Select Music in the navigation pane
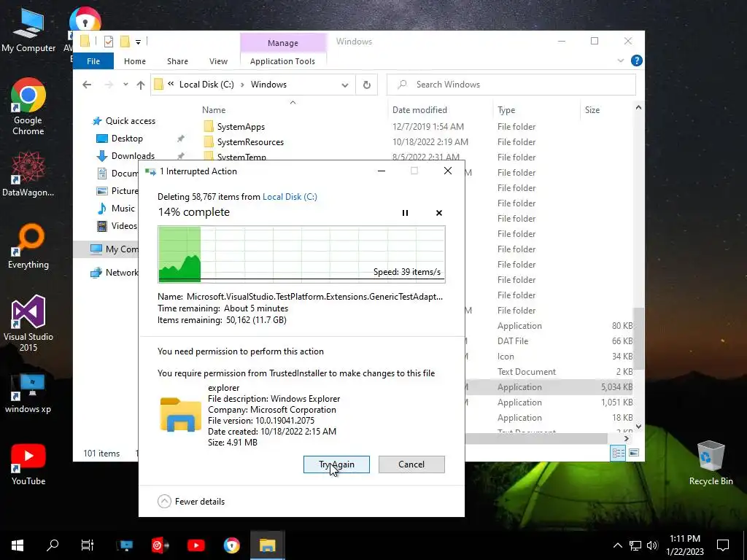 pyautogui.click(x=123, y=209)
